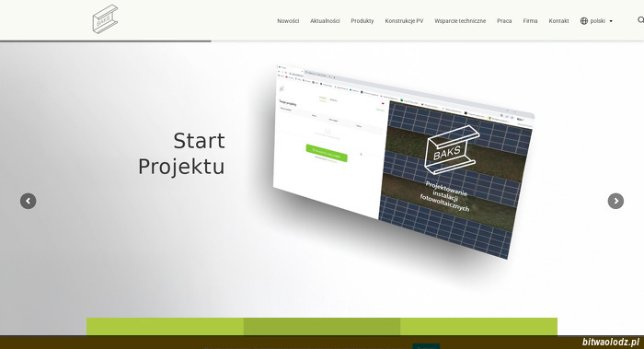Open the search magnifier icon
This screenshot has width=644, height=349.
pyautogui.click(x=640, y=20)
